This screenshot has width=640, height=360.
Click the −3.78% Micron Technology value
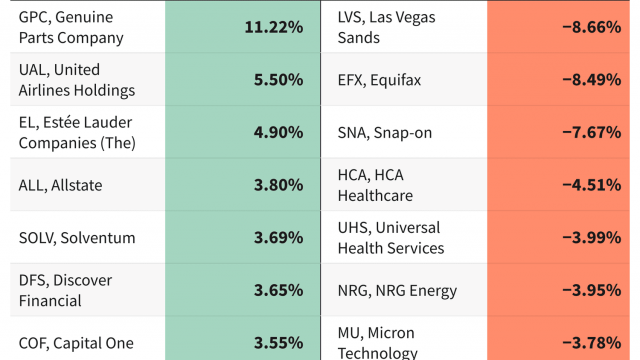[x=591, y=343]
